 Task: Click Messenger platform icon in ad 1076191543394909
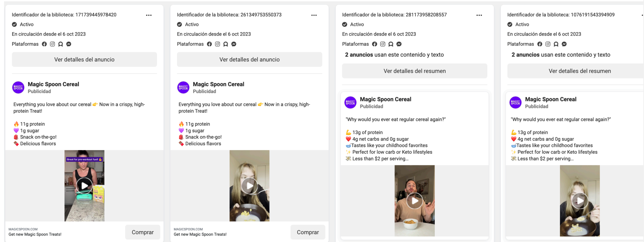(564, 44)
